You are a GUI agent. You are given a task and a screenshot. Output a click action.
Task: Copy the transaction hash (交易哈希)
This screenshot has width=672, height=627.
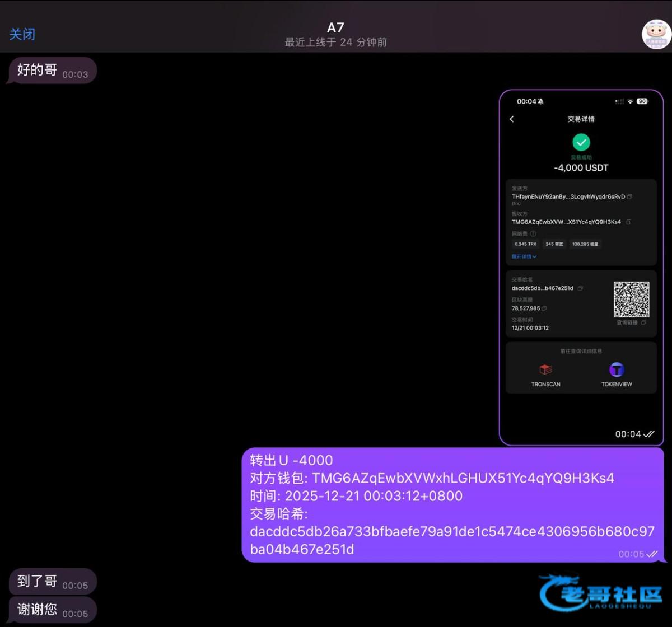[580, 288]
